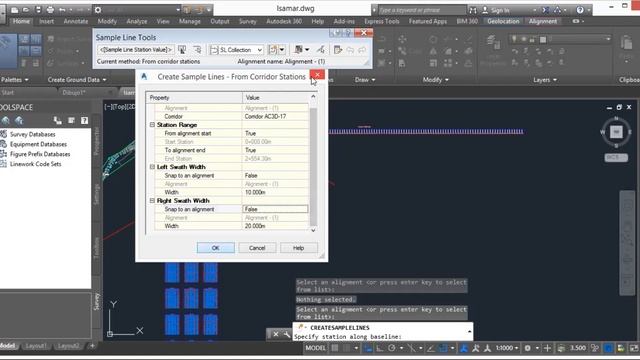Click the edit swath widths icon in Sample Line Tools
The height and width of the screenshot is (360, 640).
click(321, 49)
